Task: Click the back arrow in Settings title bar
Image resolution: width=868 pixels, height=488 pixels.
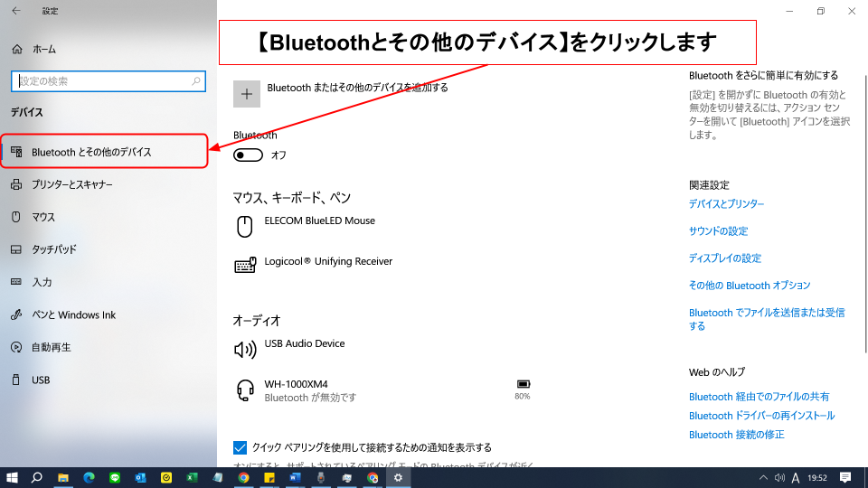Action: pos(15,11)
